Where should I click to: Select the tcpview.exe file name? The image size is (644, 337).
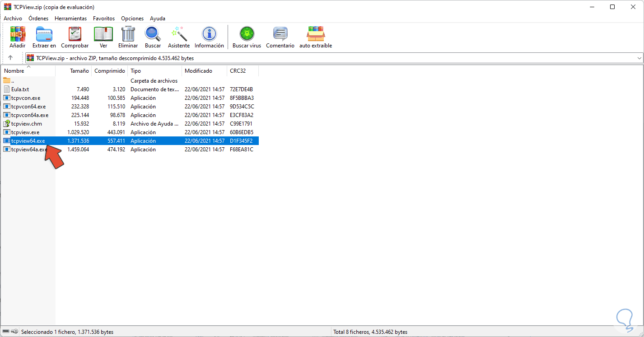[25, 132]
